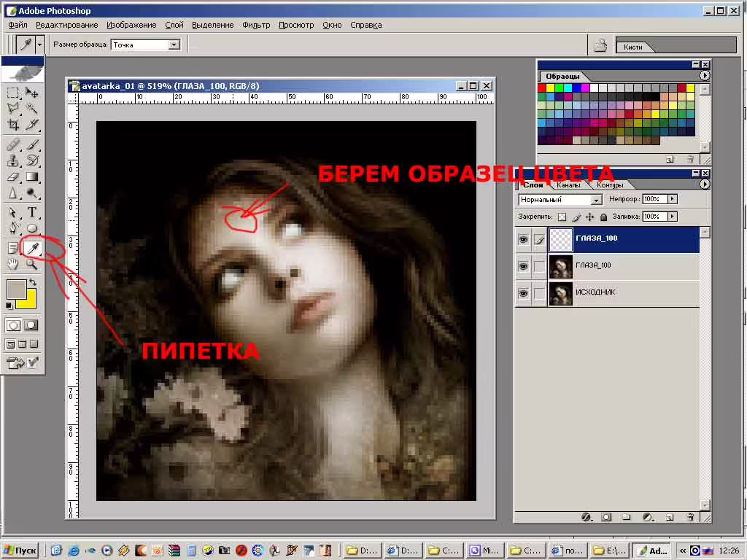This screenshot has width=747, height=560.
Task: Open the Кисти tab in palette well
Action: pyautogui.click(x=632, y=47)
